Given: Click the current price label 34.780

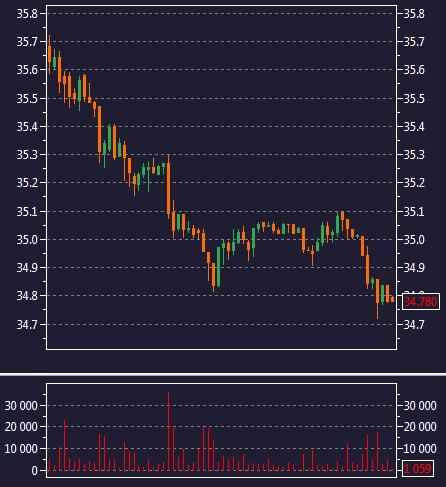Looking at the screenshot, I should 421,302.
